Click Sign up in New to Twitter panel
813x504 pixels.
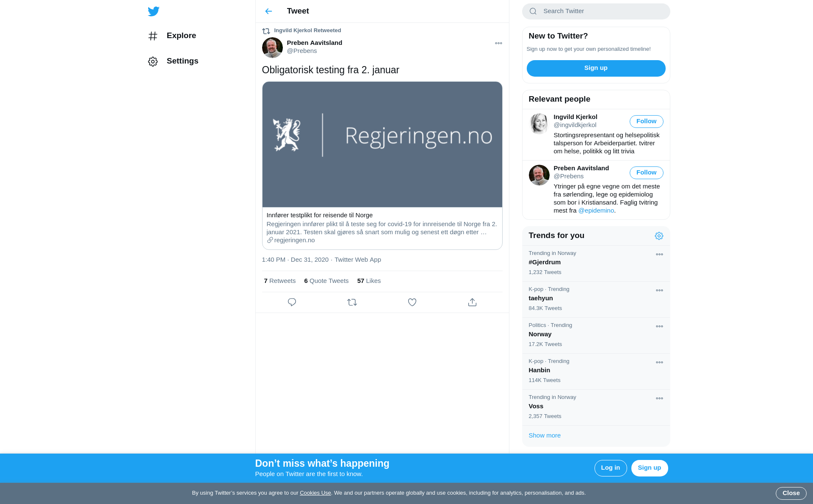(596, 68)
